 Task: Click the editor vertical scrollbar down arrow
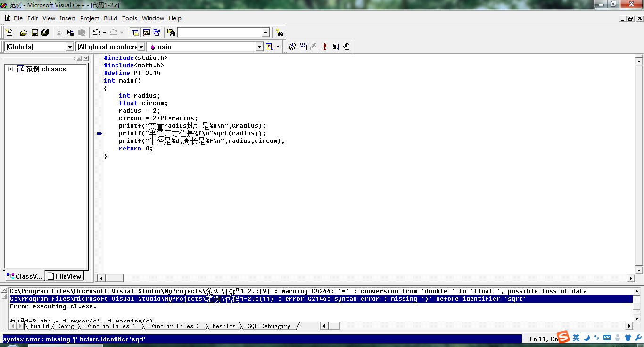pyautogui.click(x=639, y=270)
